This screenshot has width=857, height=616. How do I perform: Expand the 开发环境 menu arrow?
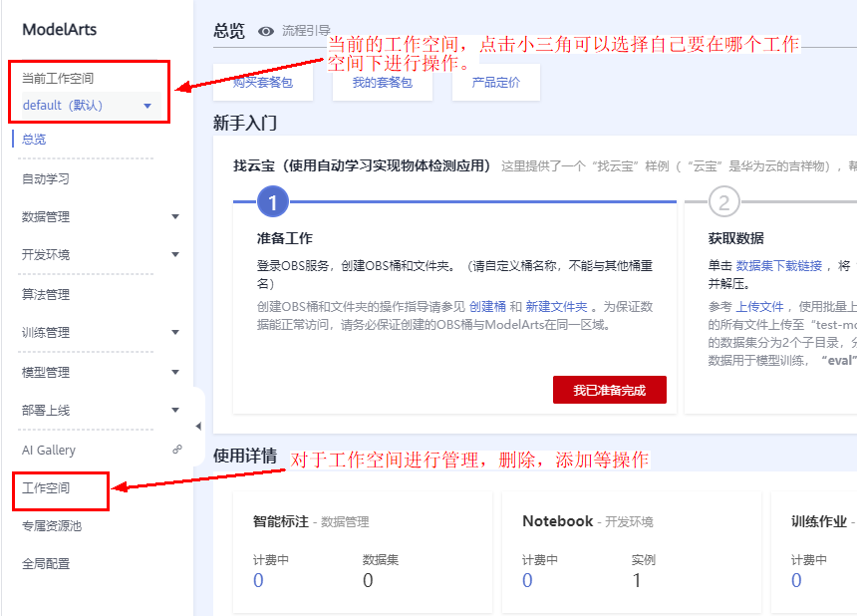pyautogui.click(x=175, y=254)
